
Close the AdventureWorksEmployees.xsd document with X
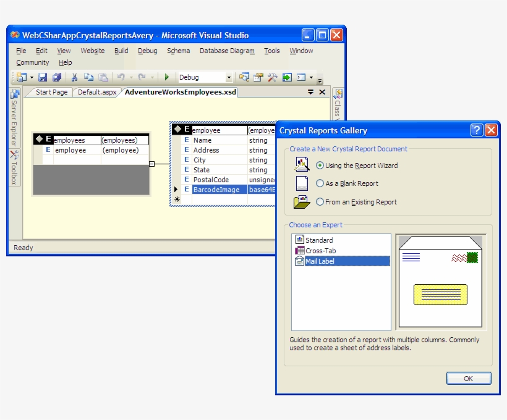[322, 92]
